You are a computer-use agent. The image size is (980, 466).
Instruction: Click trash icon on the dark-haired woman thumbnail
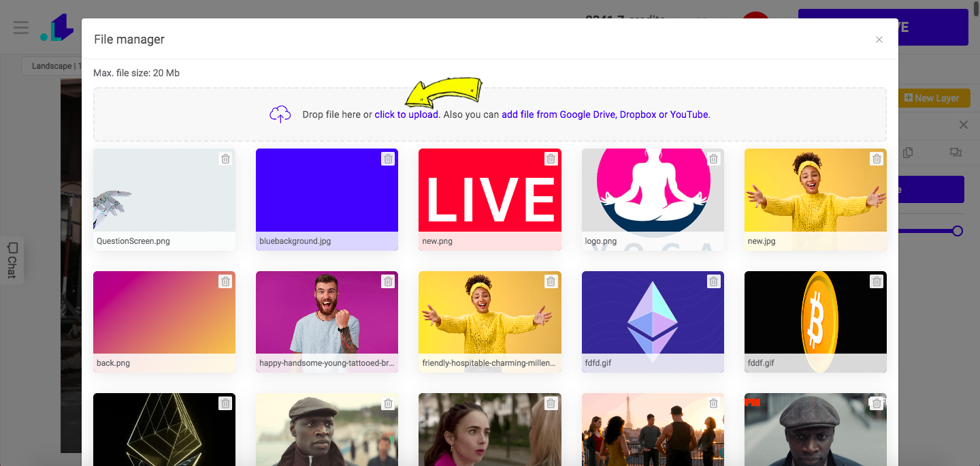point(551,403)
